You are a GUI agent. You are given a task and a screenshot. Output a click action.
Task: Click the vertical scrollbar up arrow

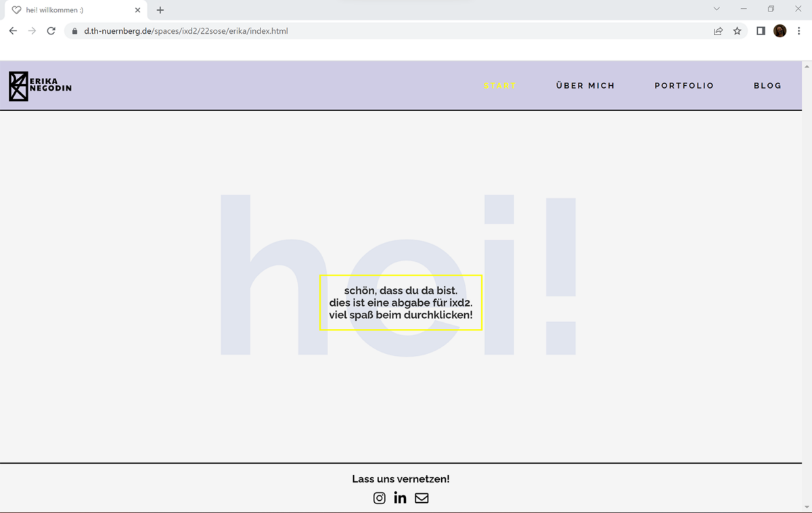click(x=807, y=66)
